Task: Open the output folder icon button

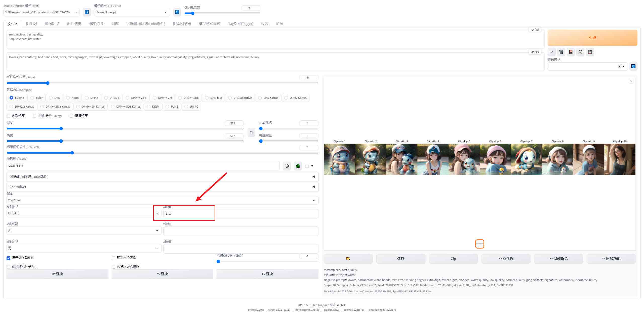Action: [348, 259]
